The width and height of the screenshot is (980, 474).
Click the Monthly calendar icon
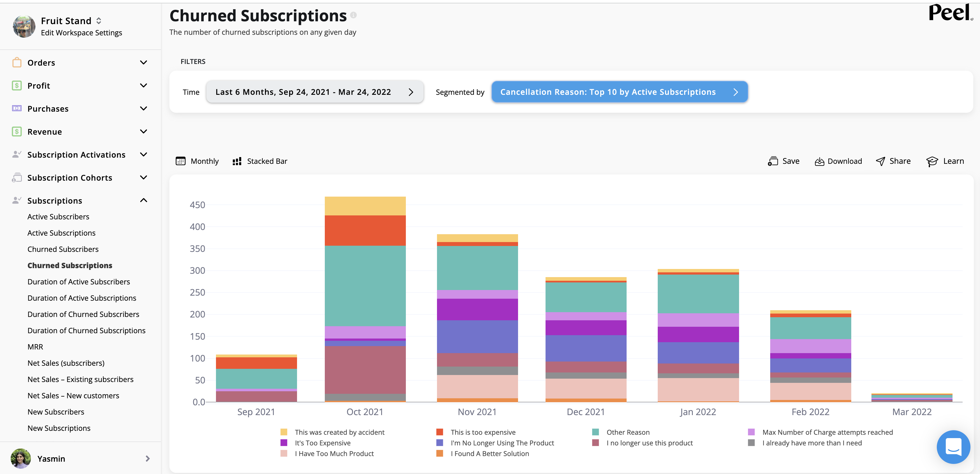(x=180, y=161)
